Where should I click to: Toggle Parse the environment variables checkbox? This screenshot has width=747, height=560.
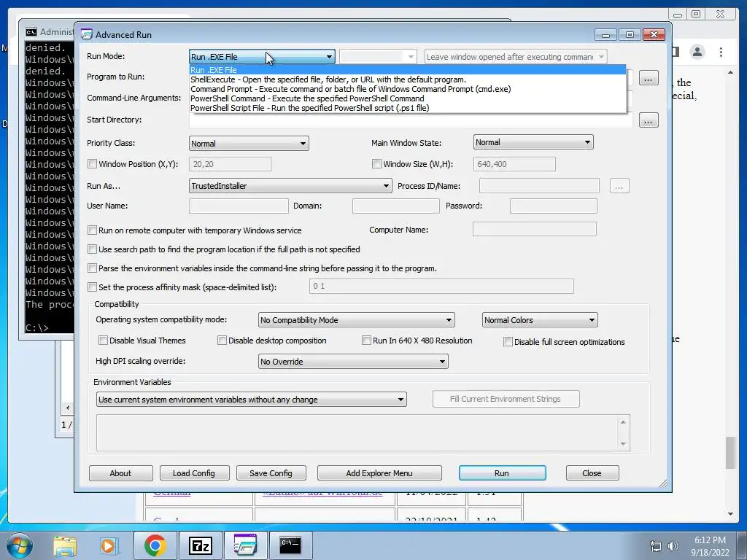pyautogui.click(x=93, y=268)
